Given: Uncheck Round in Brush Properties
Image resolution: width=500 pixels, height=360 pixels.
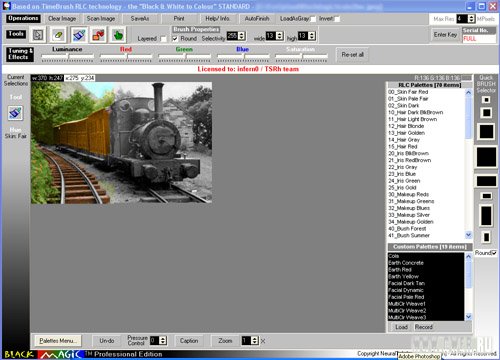Looking at the screenshot, I should 175,39.
